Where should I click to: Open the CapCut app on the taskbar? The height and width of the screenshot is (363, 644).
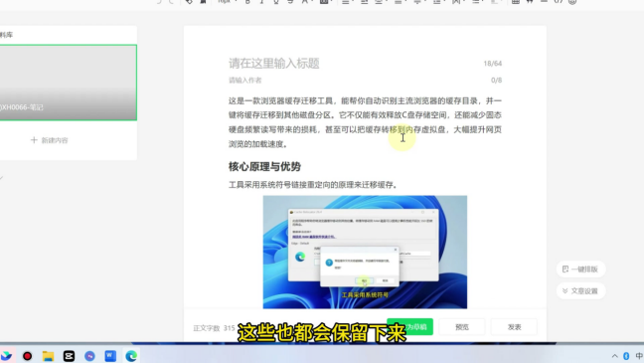(x=69, y=356)
